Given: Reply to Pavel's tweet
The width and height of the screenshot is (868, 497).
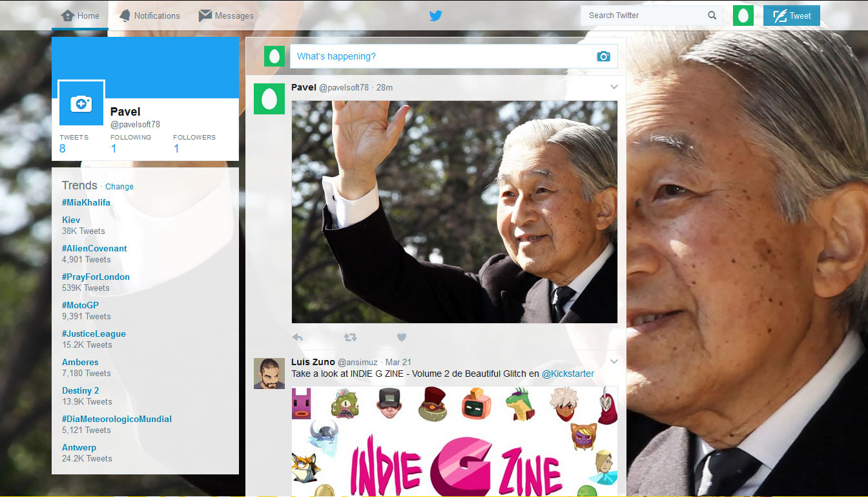Looking at the screenshot, I should pos(298,337).
